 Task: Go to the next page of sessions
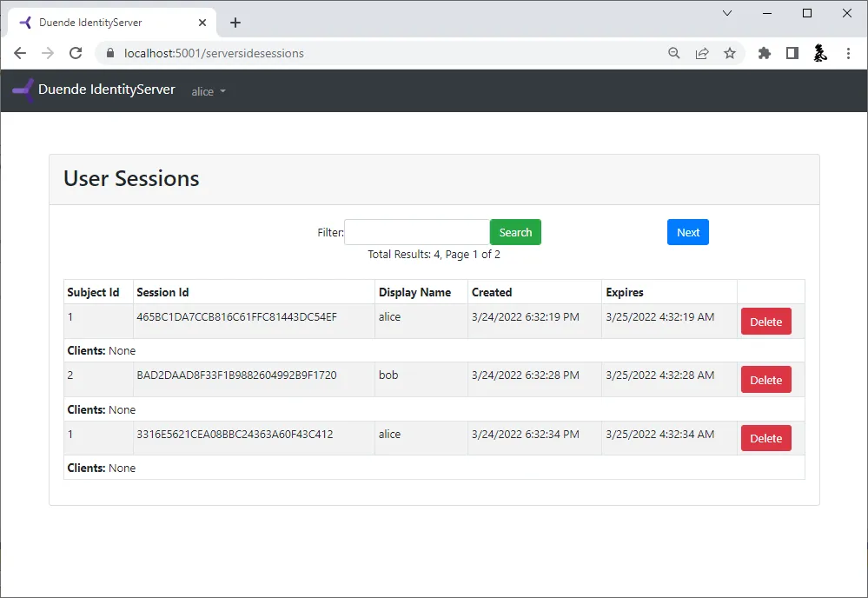(x=687, y=232)
